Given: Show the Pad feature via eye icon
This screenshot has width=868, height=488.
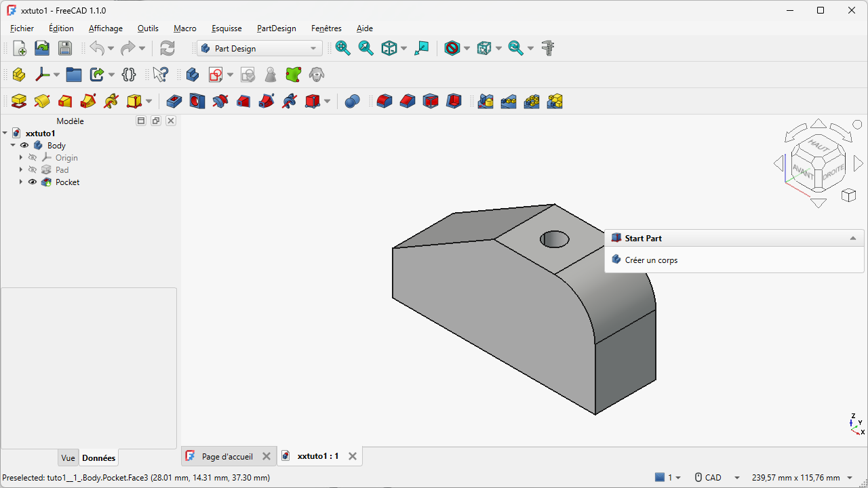Looking at the screenshot, I should point(33,170).
